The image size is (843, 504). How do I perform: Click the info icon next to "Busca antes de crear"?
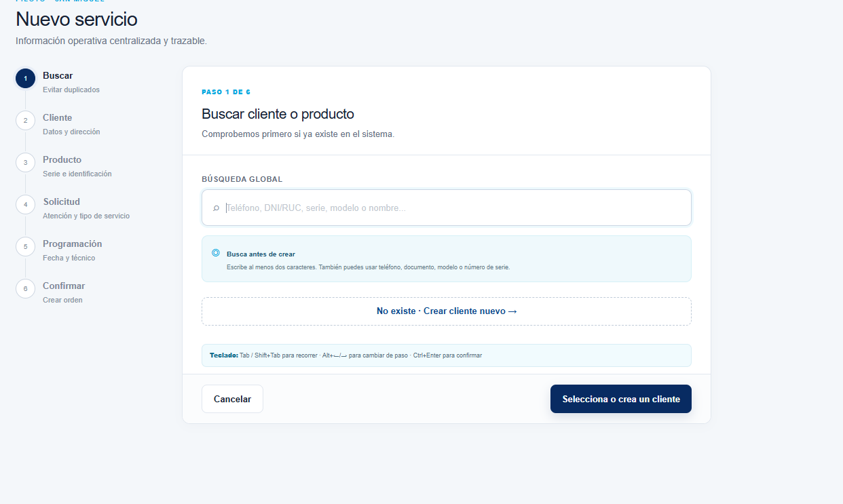[216, 253]
